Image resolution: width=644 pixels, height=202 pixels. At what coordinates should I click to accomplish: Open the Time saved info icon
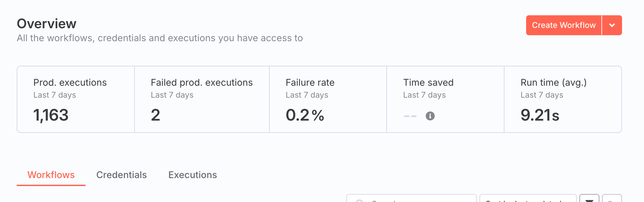(x=430, y=116)
